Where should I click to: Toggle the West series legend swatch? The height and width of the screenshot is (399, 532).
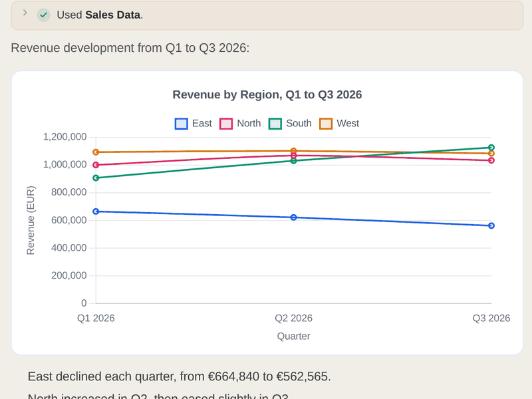(326, 124)
